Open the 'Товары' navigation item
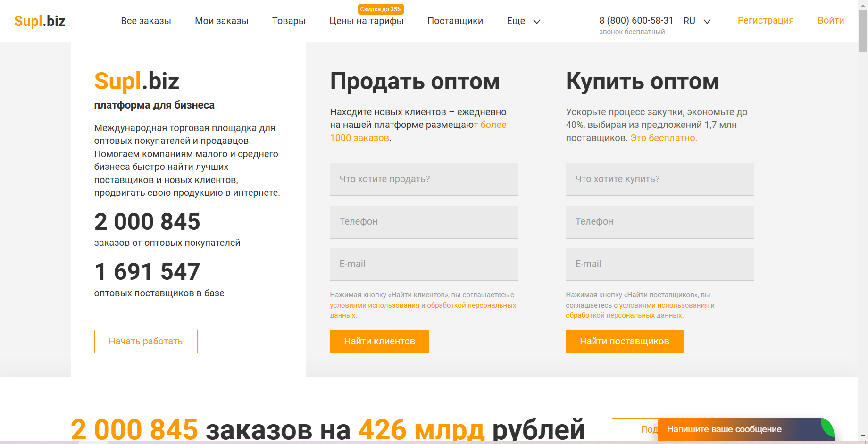868x444 pixels. point(289,21)
